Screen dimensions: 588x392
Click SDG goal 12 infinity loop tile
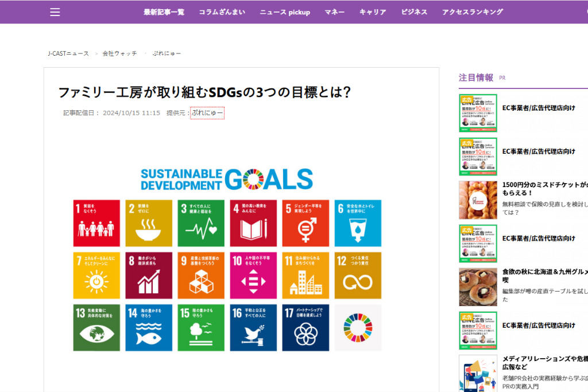(358, 275)
